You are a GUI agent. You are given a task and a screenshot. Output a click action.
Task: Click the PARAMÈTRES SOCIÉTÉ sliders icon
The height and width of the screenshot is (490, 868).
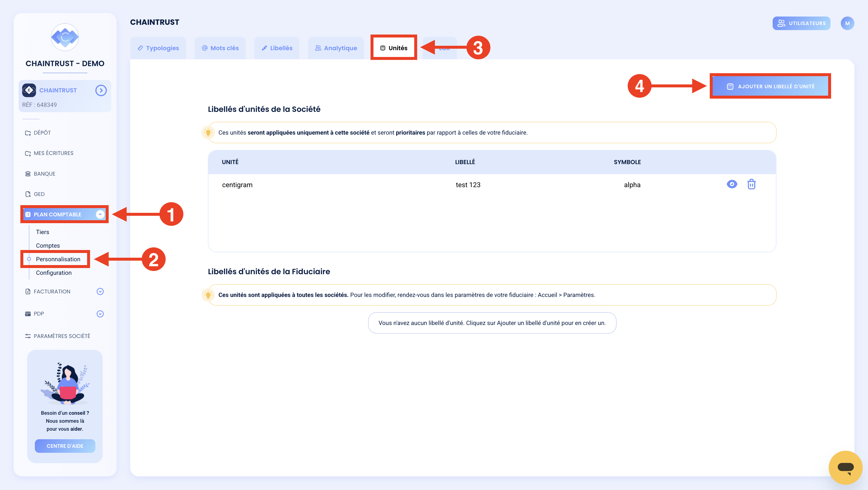point(28,336)
